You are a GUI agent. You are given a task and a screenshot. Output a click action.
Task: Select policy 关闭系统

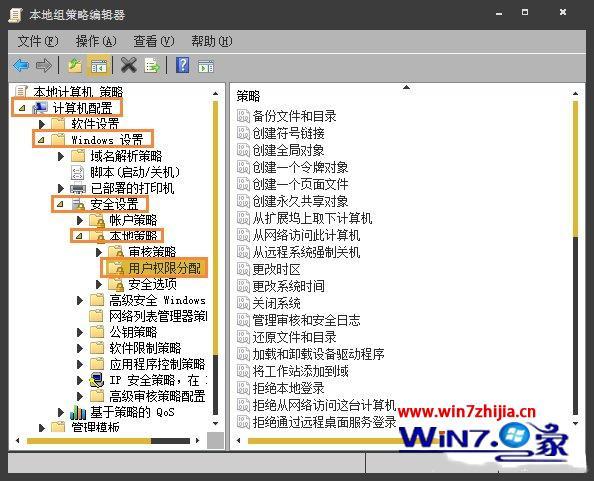[277, 303]
